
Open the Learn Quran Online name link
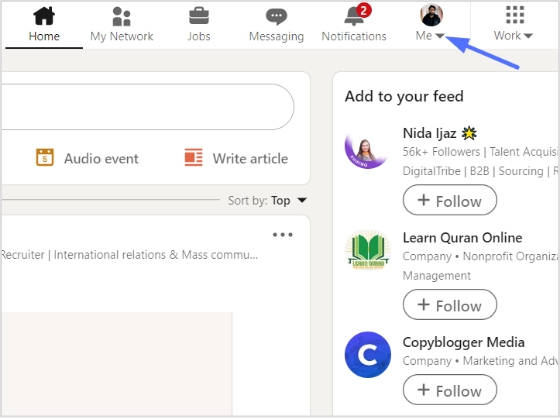(462, 238)
